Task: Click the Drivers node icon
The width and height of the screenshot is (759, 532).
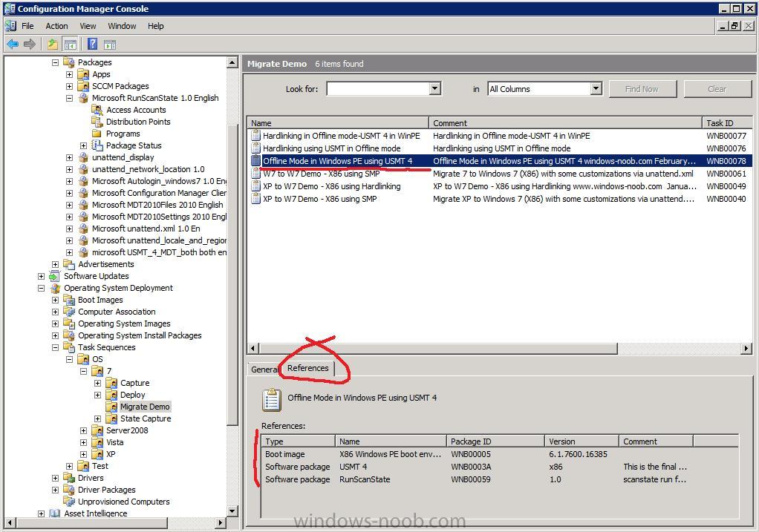Action: [69, 478]
